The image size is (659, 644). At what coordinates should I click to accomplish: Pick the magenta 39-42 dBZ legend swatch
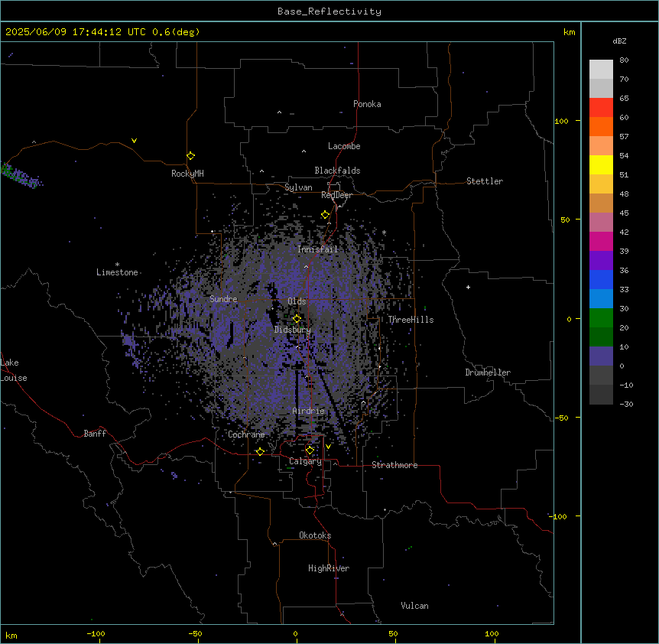[601, 241]
